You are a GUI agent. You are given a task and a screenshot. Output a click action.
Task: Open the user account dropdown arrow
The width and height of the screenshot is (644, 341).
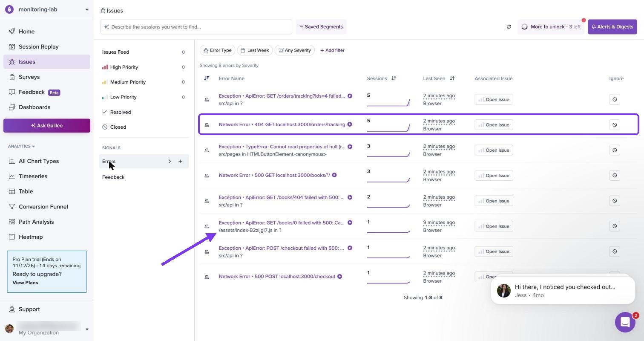87,329
